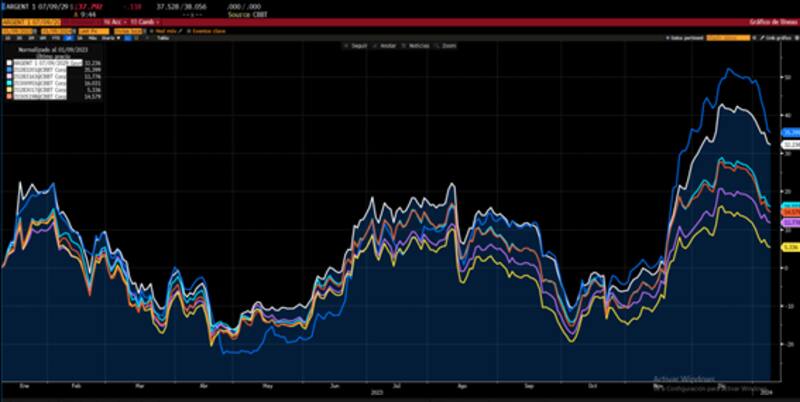
Task: Select the Anotar annotation tool
Action: [378, 46]
